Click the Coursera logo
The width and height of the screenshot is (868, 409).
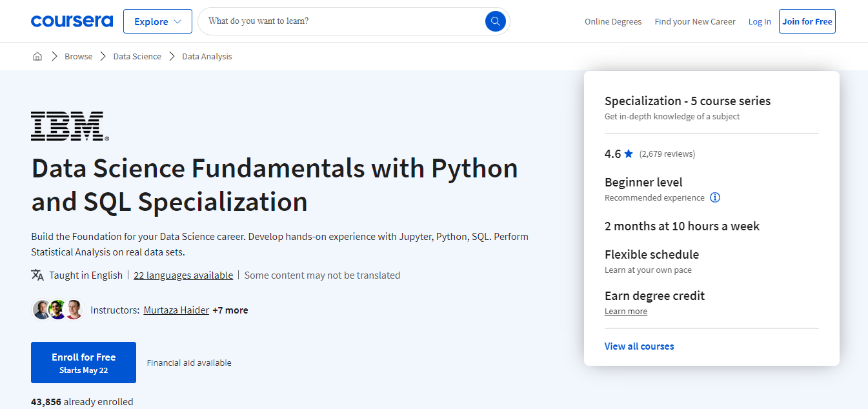click(72, 21)
